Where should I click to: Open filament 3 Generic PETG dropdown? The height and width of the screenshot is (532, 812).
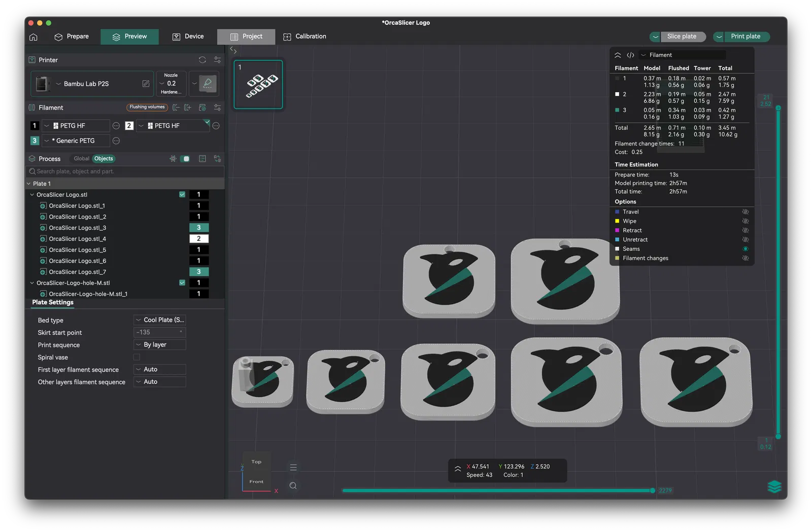[x=76, y=141]
